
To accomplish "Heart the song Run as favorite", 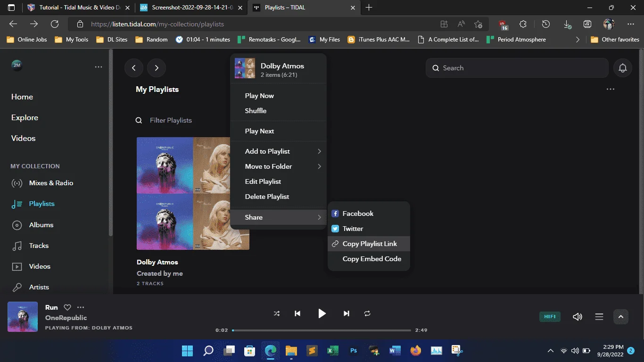I will pyautogui.click(x=67, y=307).
